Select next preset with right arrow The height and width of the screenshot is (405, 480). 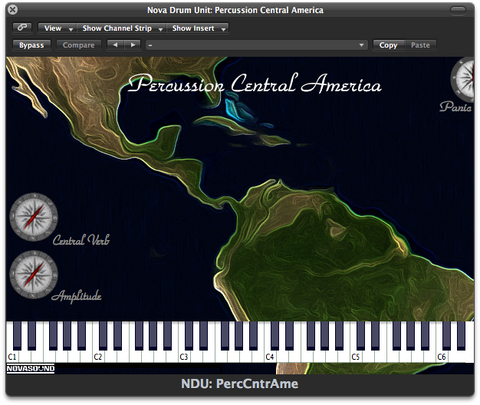pos(133,45)
